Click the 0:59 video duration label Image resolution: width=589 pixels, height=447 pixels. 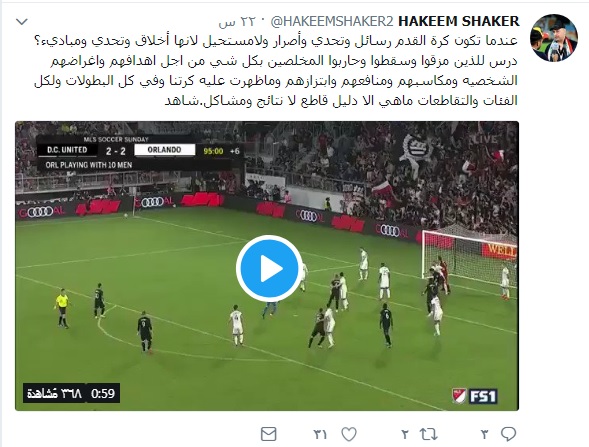tap(103, 393)
